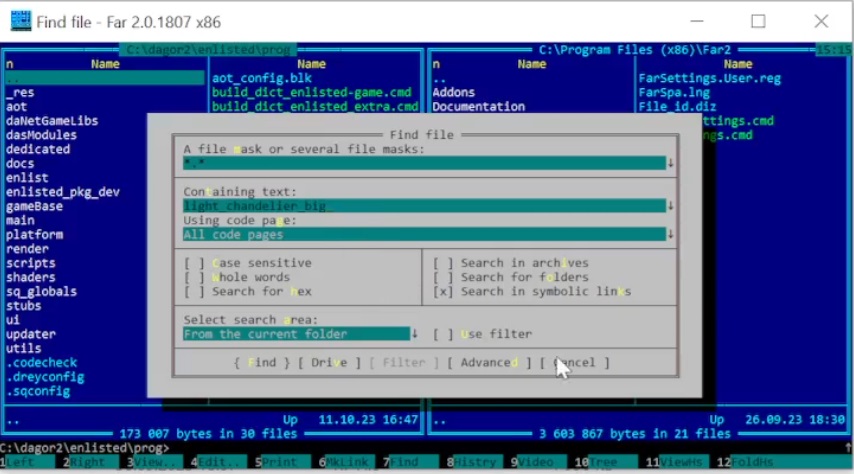This screenshot has height=474, width=854.
Task: Click the Far Manager icon in title bar
Action: [x=20, y=20]
